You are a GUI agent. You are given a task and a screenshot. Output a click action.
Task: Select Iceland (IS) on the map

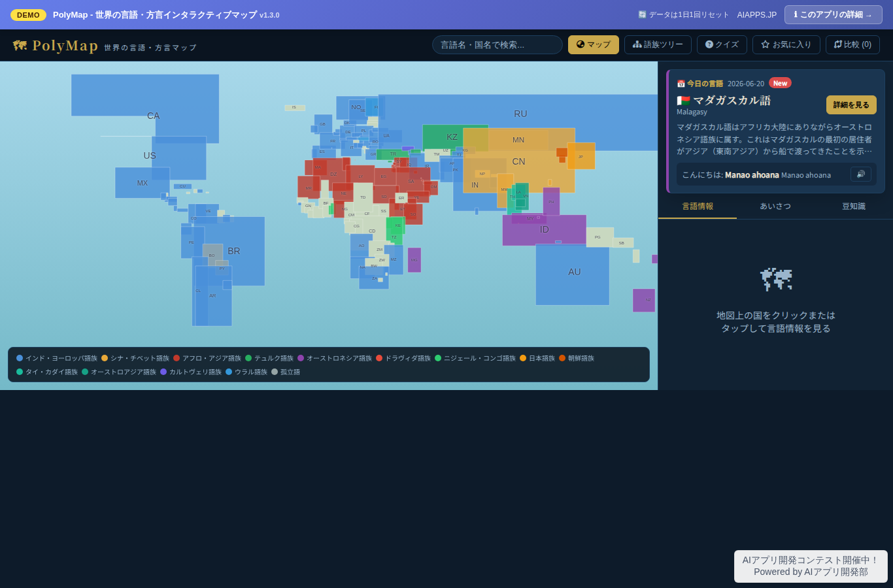(294, 108)
